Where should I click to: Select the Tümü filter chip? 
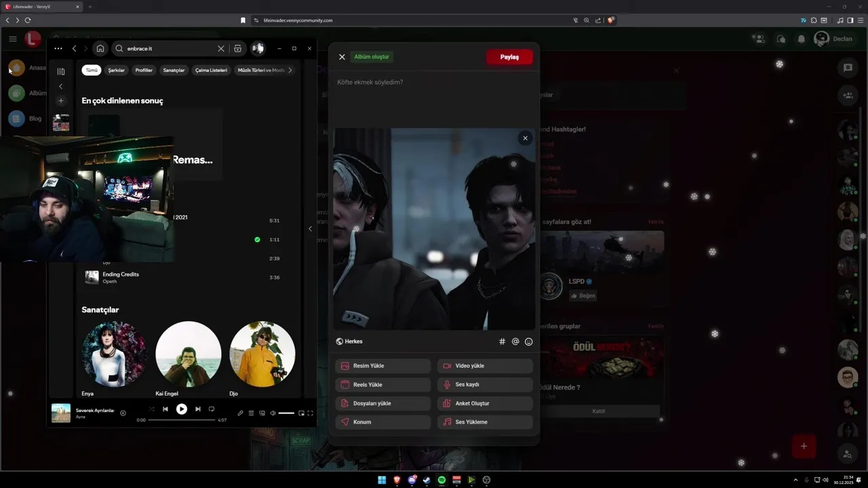coord(92,70)
